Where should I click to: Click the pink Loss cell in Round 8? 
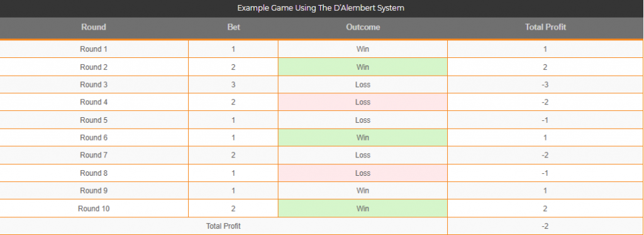[x=363, y=173]
